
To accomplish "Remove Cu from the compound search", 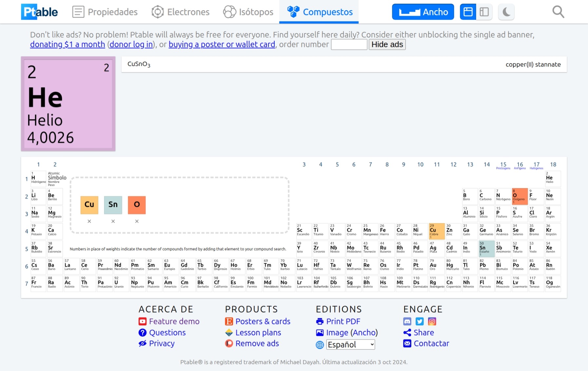I will click(x=89, y=221).
